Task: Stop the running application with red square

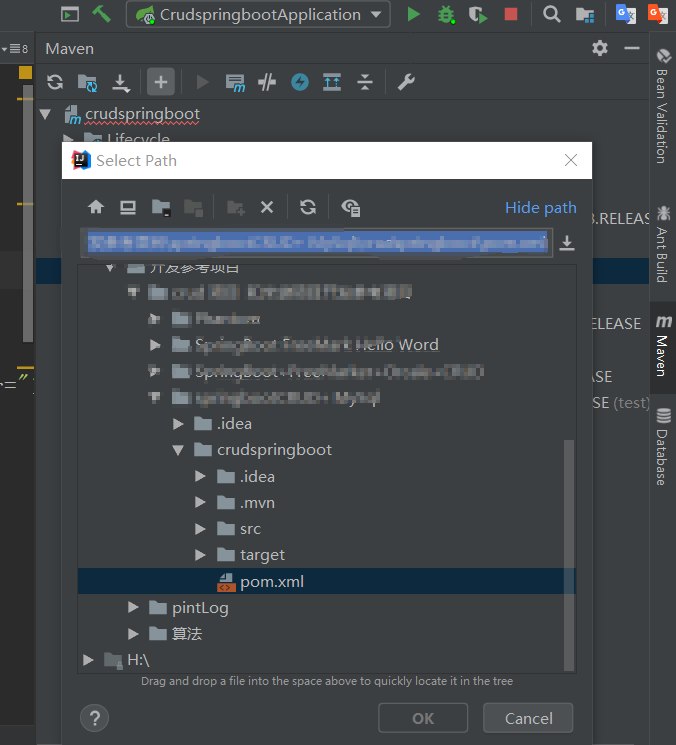Action: coord(511,14)
